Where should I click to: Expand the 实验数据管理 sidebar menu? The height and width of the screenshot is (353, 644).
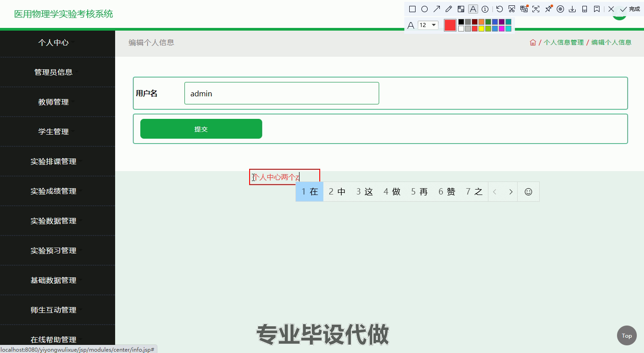(x=58, y=221)
